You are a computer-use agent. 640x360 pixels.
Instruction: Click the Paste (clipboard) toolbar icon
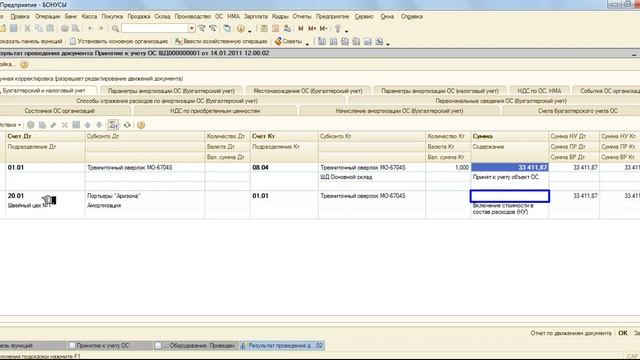[50, 28]
